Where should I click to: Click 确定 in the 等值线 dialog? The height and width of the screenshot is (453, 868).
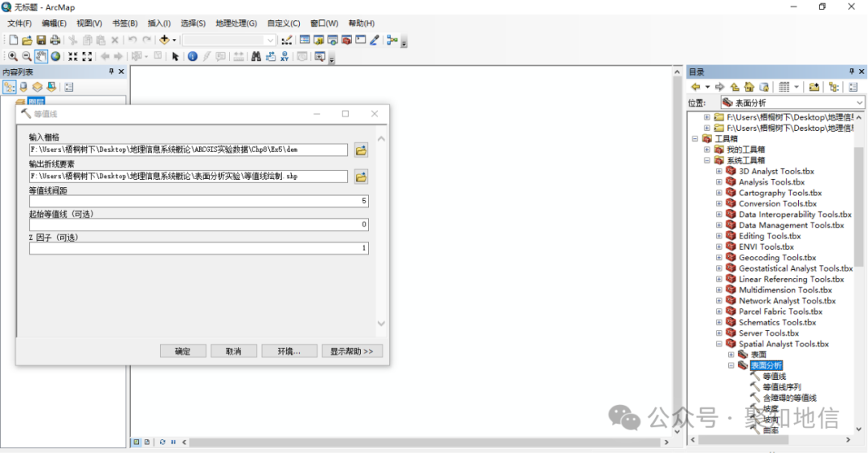[182, 351]
